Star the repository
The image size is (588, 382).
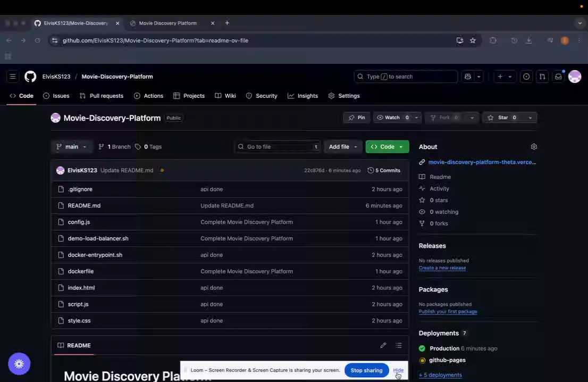(503, 118)
